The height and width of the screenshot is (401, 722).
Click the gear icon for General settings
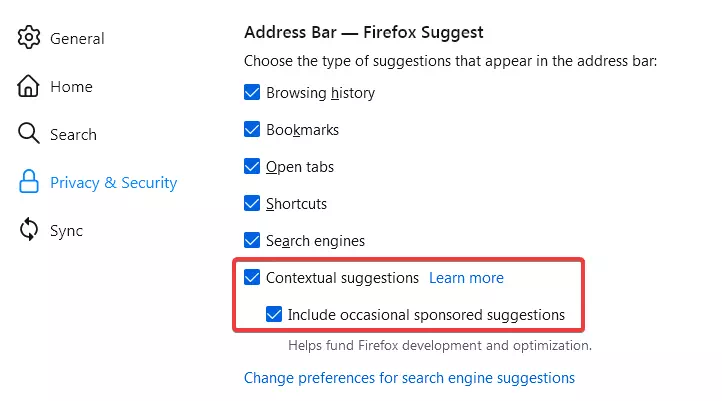29,37
